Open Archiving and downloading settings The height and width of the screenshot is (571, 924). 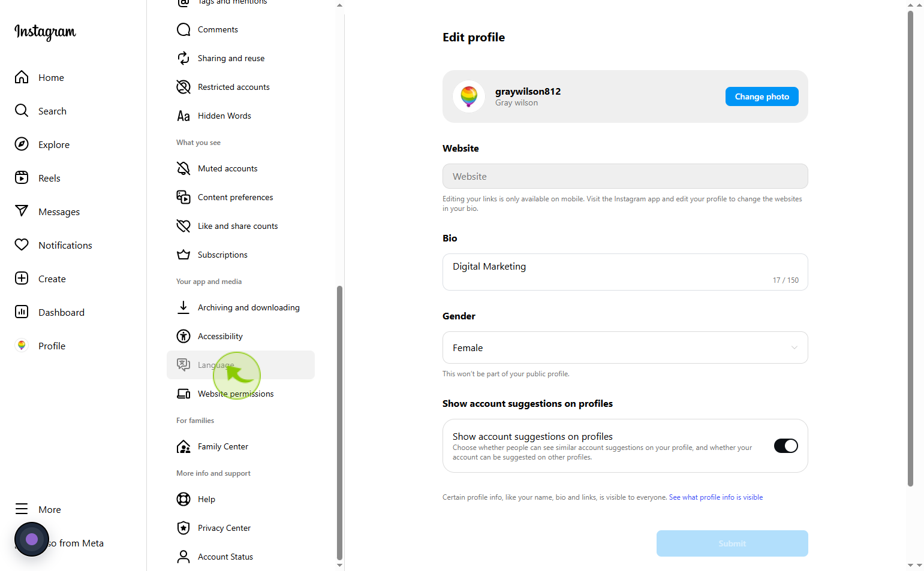(240, 307)
